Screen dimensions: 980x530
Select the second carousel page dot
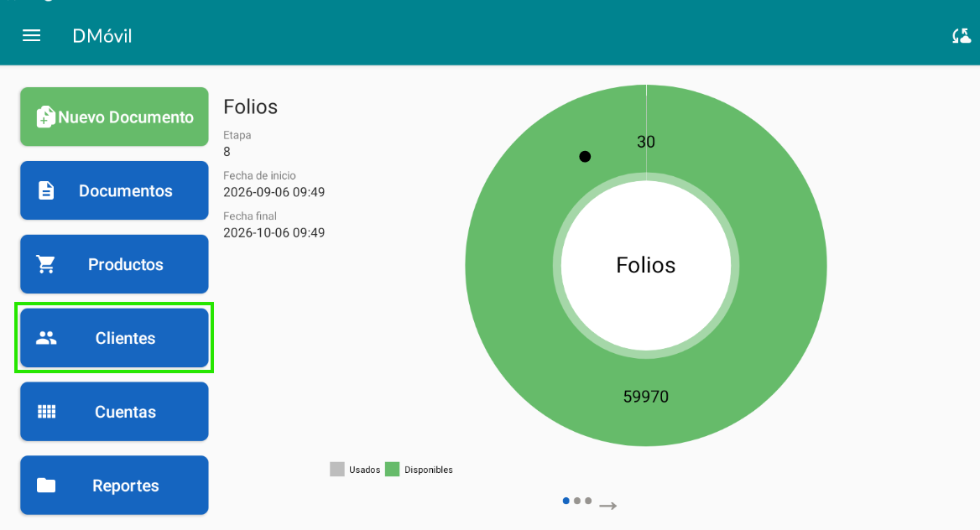[x=577, y=501]
